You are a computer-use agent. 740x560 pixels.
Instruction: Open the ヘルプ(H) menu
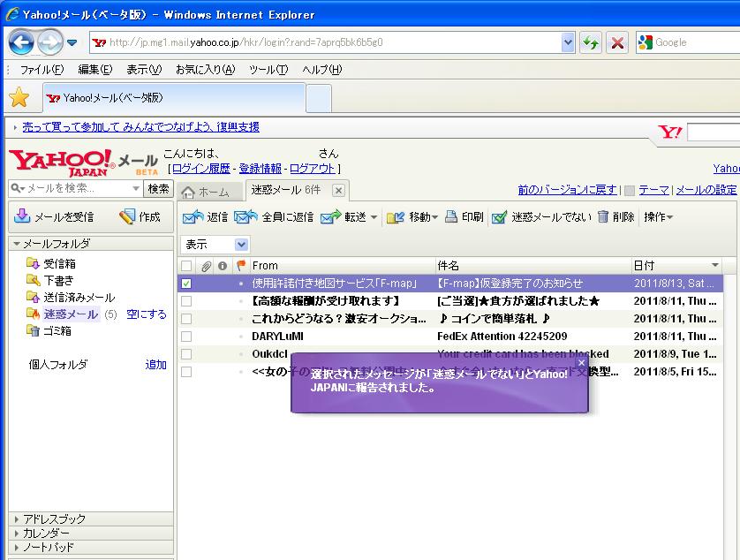pyautogui.click(x=322, y=70)
